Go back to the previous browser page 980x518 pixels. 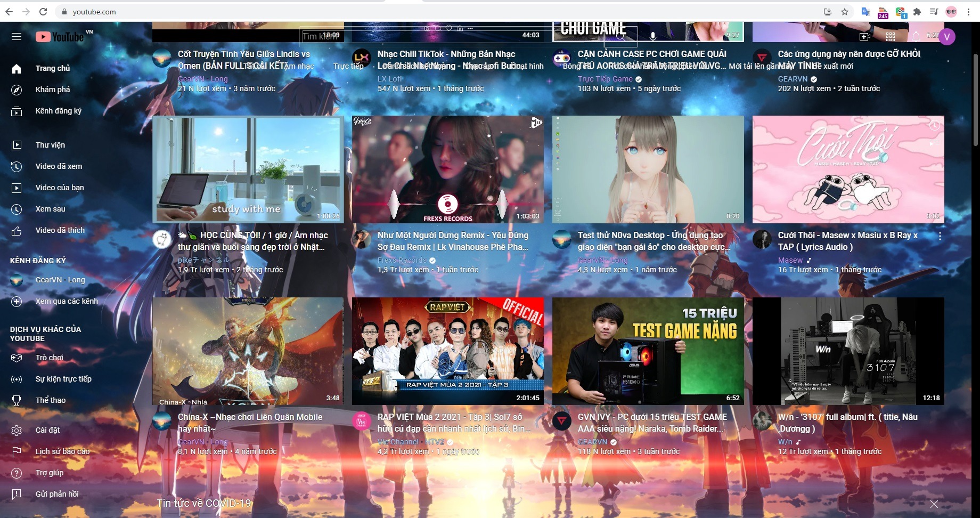[x=9, y=12]
